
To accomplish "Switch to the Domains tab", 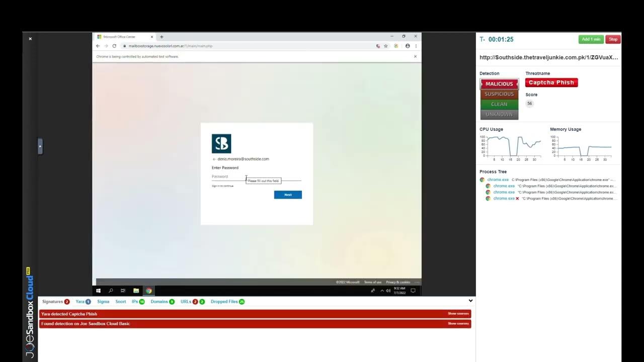I will [x=163, y=302].
